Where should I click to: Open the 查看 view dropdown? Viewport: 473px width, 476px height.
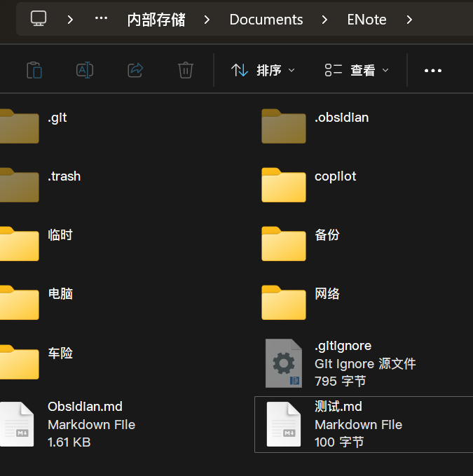[x=357, y=70]
